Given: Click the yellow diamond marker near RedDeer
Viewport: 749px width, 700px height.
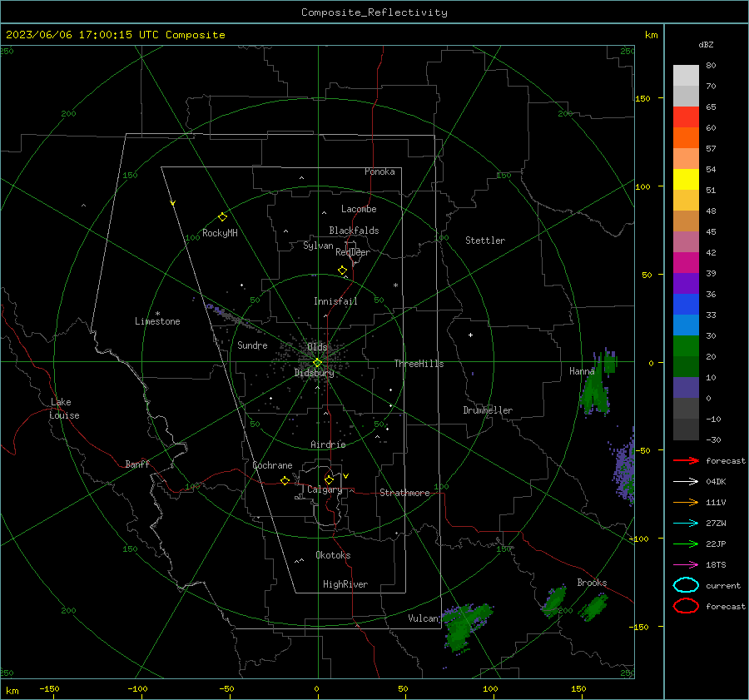Looking at the screenshot, I should 342,271.
